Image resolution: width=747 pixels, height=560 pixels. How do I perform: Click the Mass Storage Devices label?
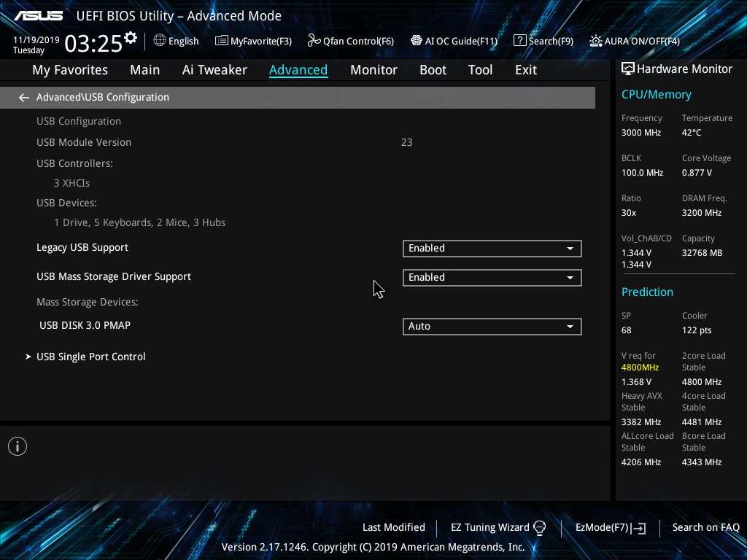click(88, 303)
